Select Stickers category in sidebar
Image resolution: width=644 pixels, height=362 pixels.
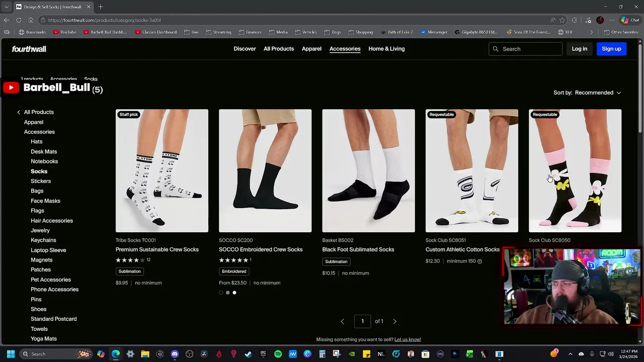(x=41, y=181)
